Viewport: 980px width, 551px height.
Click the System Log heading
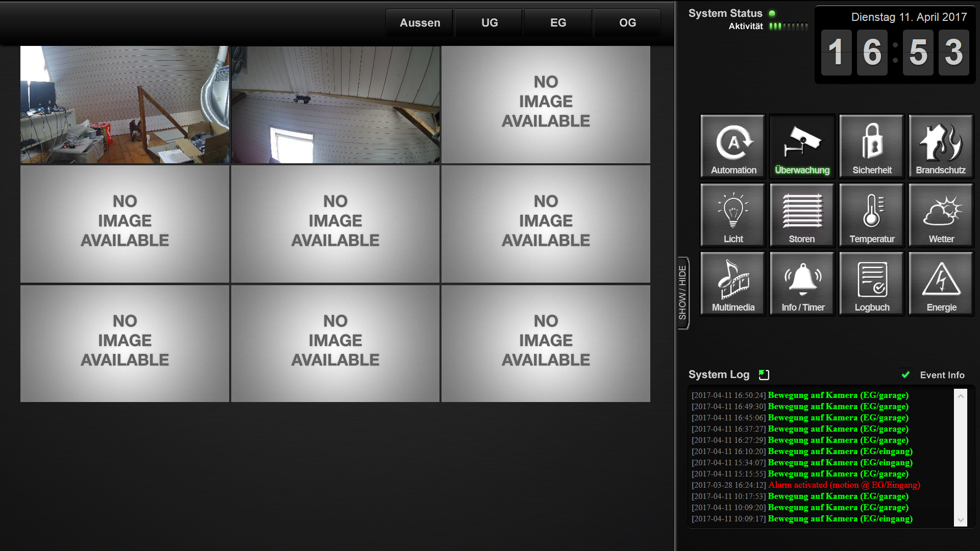719,375
